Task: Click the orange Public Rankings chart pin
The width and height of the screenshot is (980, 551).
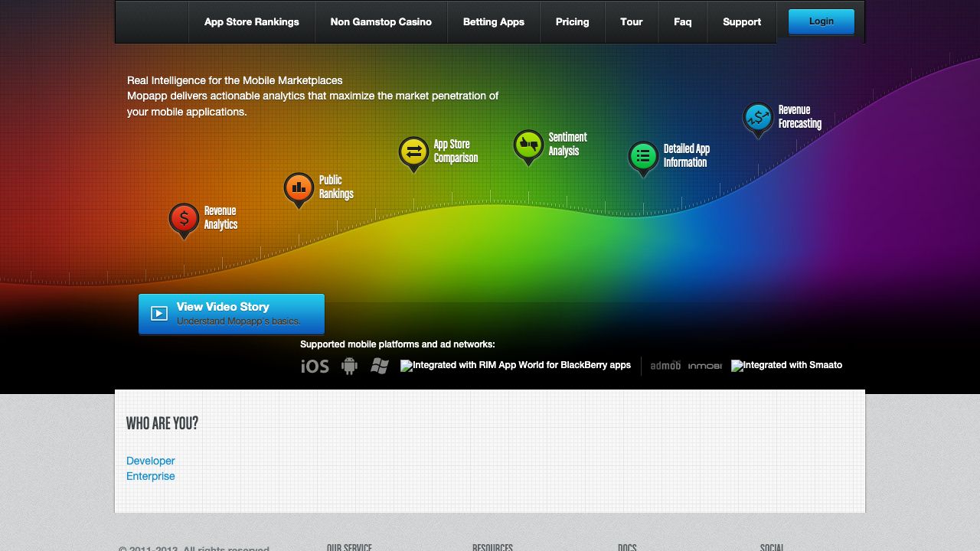Action: (x=299, y=187)
